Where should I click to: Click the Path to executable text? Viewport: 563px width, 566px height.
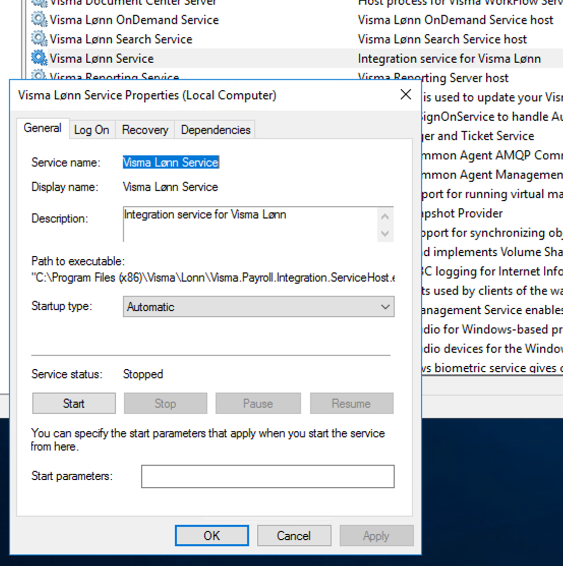pyautogui.click(x=213, y=278)
